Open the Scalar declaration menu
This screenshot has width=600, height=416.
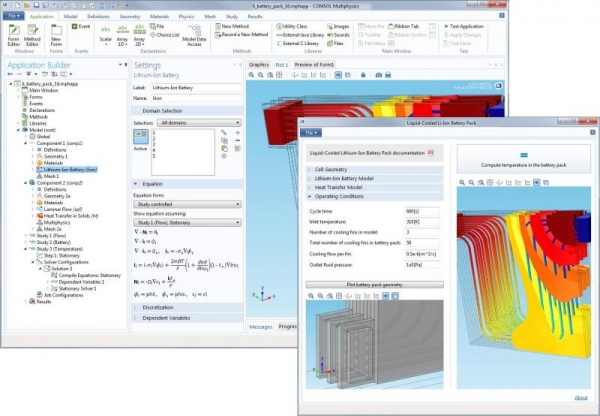(x=106, y=35)
